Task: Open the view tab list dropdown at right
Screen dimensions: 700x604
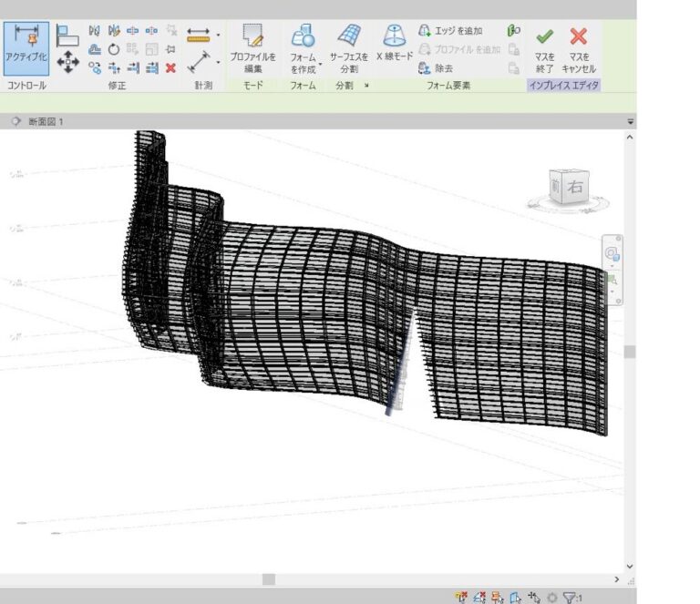Action: 629,121
